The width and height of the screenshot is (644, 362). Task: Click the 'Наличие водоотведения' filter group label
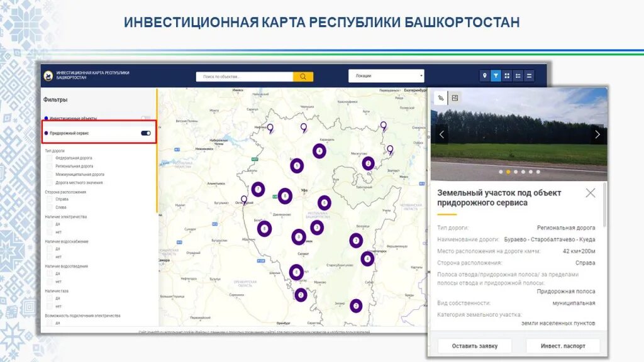[x=66, y=266]
